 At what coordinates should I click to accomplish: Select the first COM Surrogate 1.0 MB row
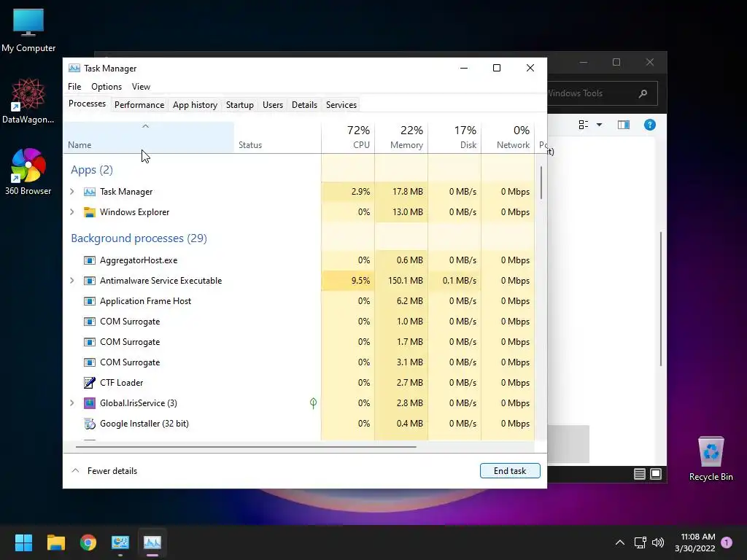(x=299, y=322)
